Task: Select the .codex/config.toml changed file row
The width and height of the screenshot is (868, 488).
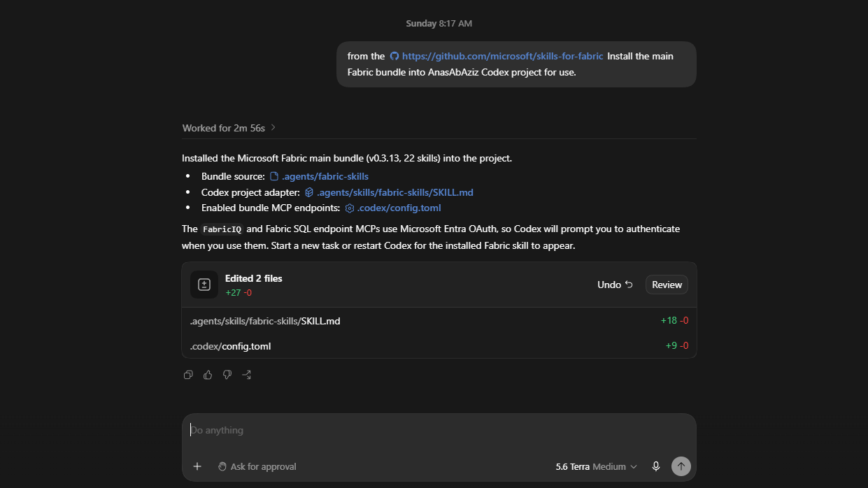Action: click(439, 346)
